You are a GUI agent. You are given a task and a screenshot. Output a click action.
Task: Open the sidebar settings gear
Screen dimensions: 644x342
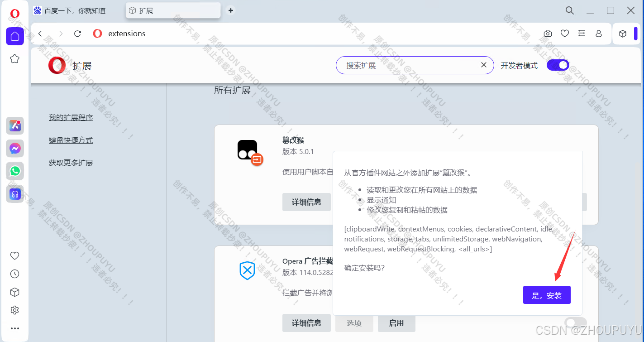15,310
